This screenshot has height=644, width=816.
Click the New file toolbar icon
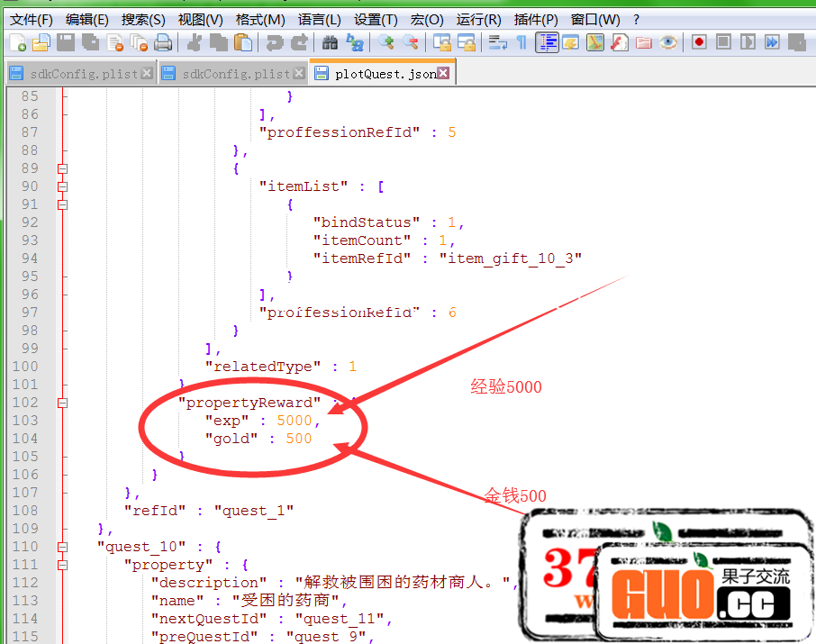tap(17, 41)
